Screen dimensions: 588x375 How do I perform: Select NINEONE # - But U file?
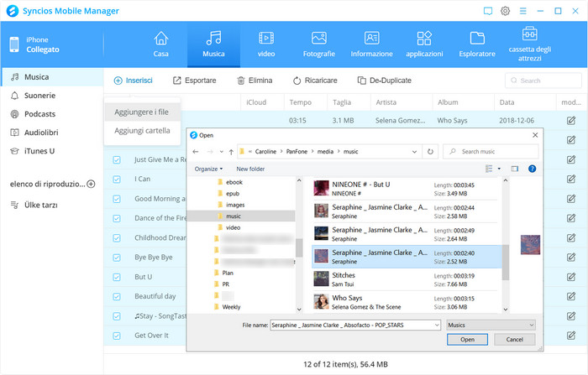(407, 189)
